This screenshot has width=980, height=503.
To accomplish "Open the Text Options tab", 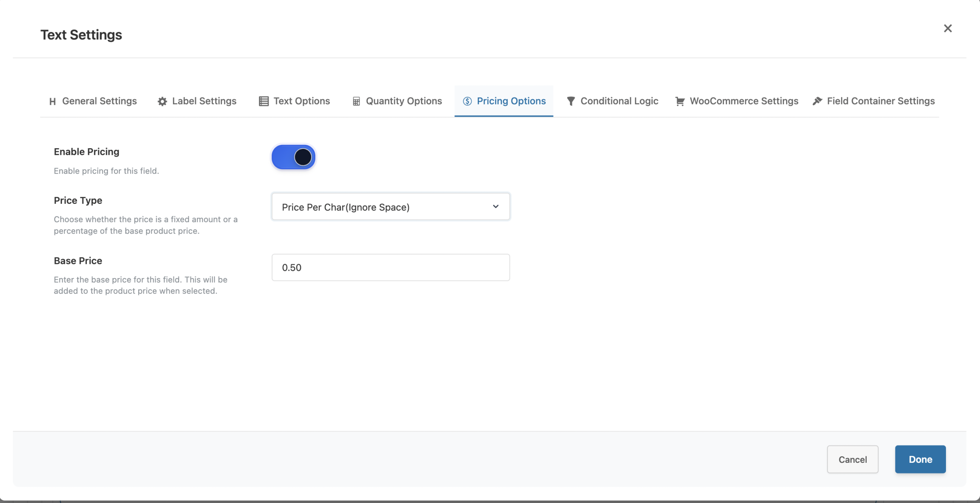I will [302, 101].
